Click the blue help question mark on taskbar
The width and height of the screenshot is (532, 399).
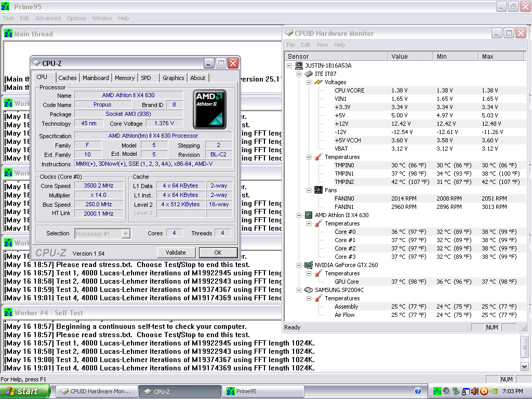point(418,391)
